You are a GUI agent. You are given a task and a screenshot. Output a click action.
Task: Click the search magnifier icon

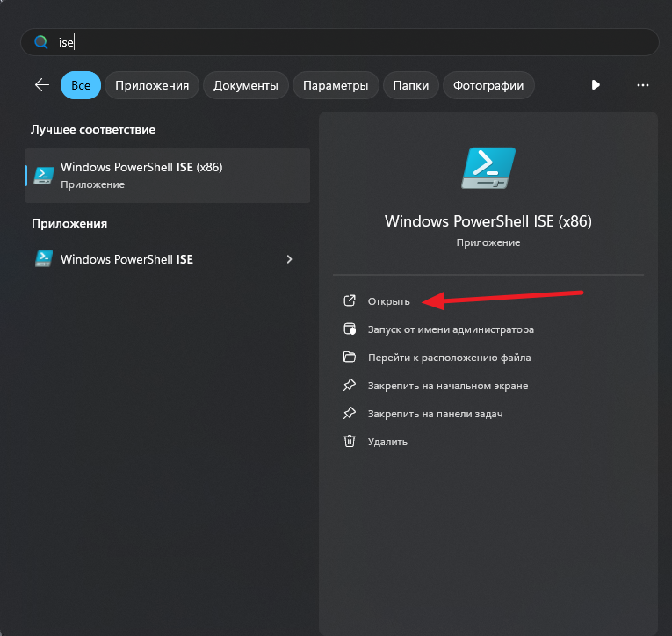click(x=40, y=42)
